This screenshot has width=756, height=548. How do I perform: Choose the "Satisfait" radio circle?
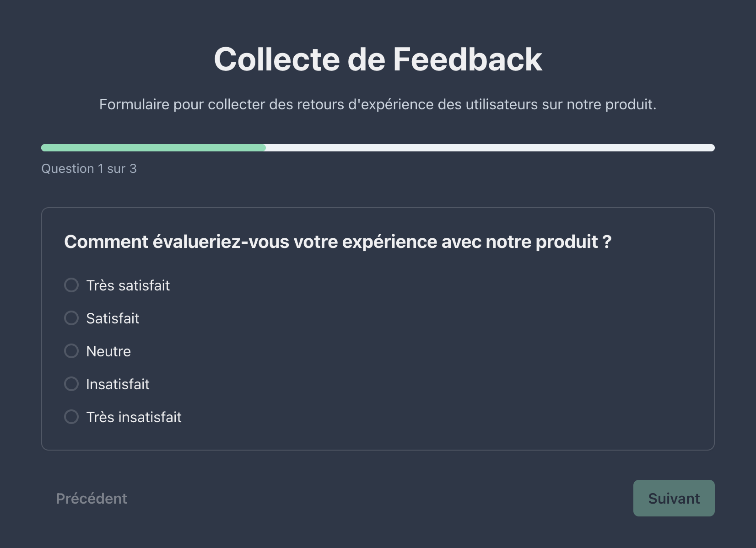pos(71,318)
